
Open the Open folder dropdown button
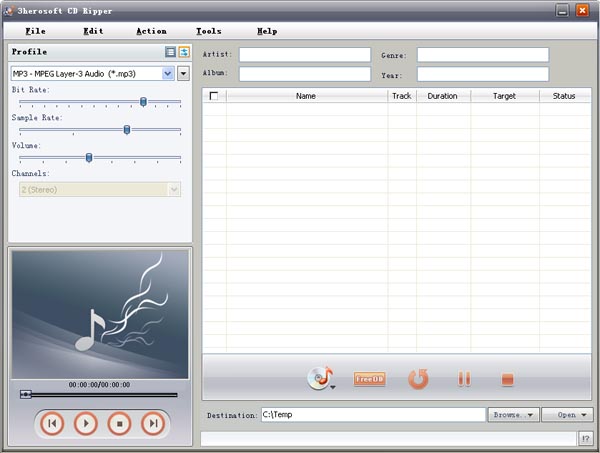[567, 414]
